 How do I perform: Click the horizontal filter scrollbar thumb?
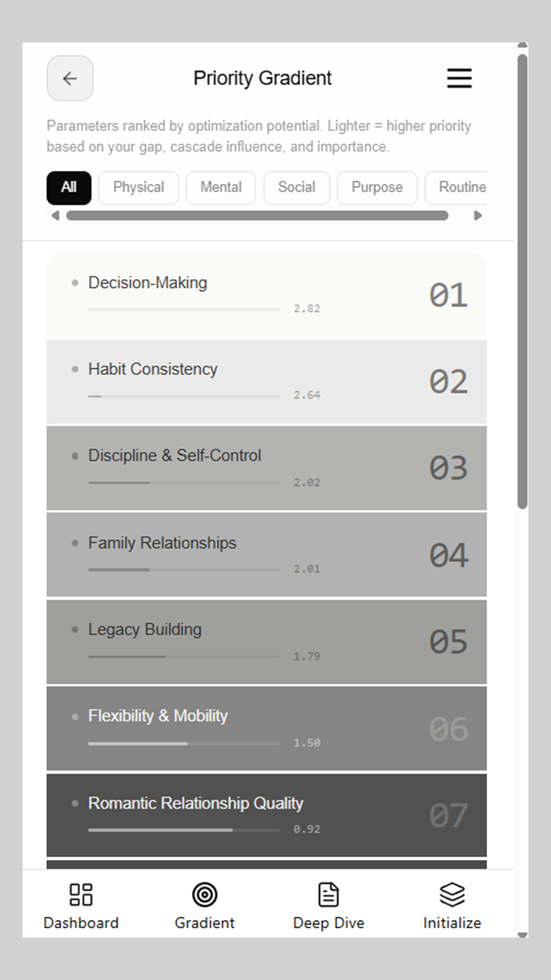click(257, 215)
